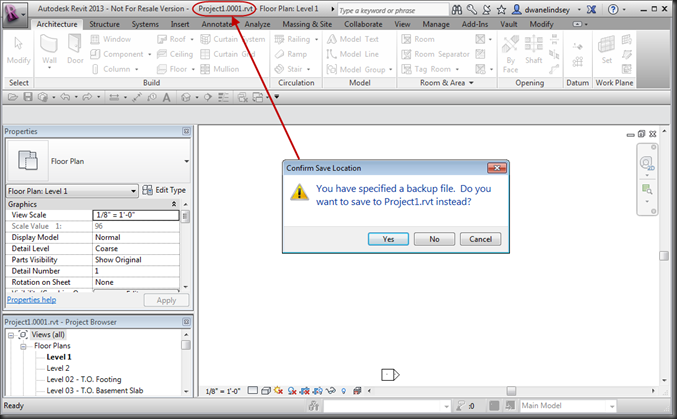The height and width of the screenshot is (419, 677).
Task: Select the Shaft opening tool
Action: pos(534,50)
